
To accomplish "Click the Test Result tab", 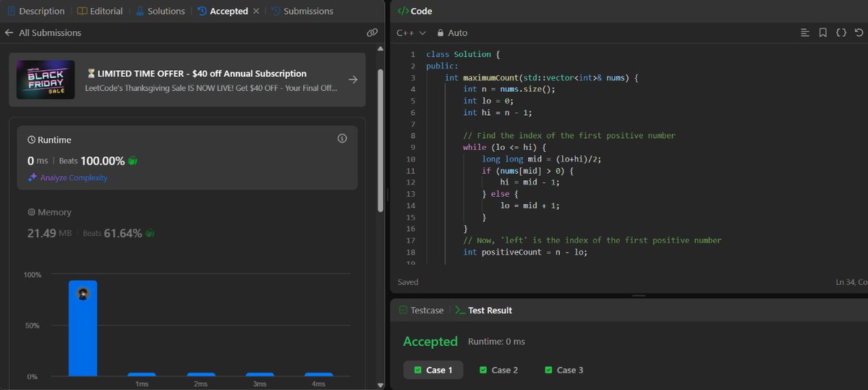I will click(x=483, y=310).
